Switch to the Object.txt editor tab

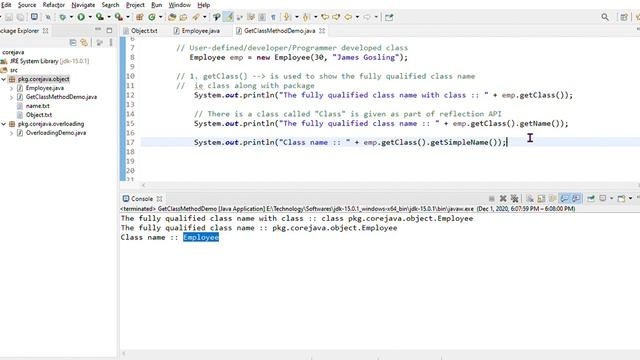tap(140, 31)
